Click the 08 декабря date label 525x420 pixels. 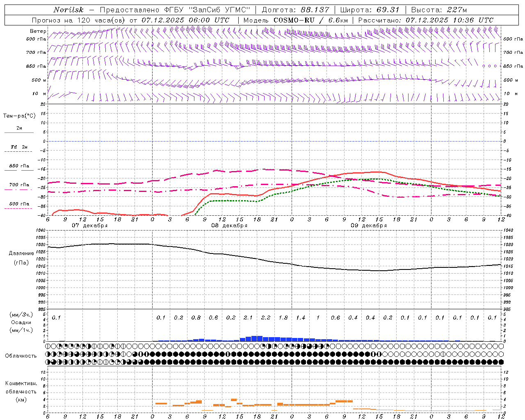[229, 226]
